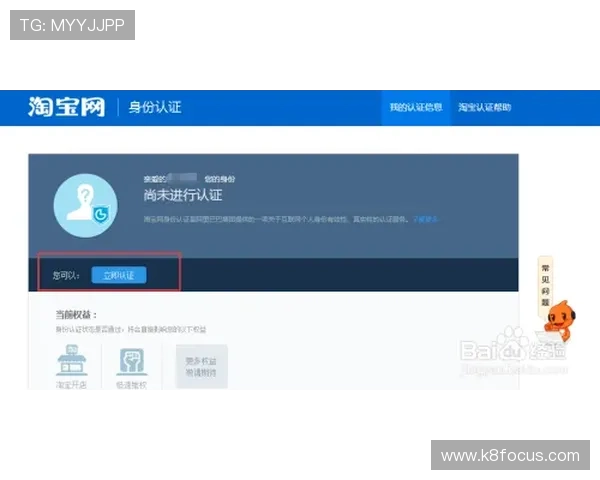The image size is (600, 480).
Task: Click the 当前权益 heading
Action: coord(76,315)
